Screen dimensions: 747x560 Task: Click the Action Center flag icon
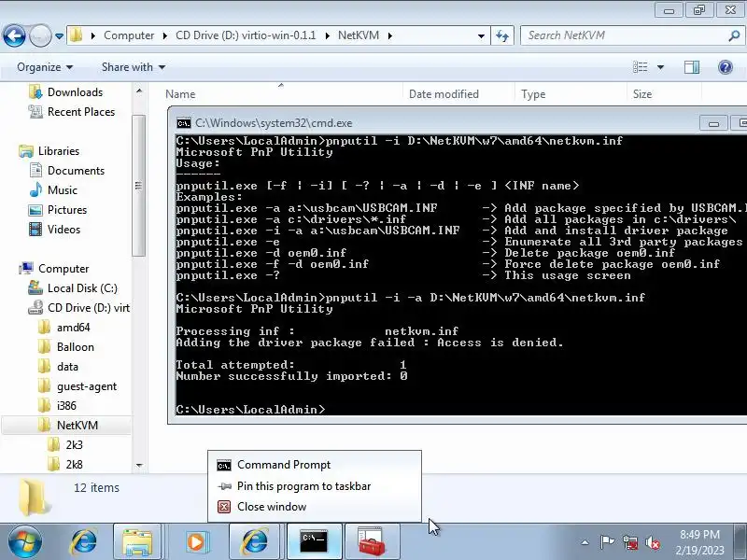tap(608, 542)
